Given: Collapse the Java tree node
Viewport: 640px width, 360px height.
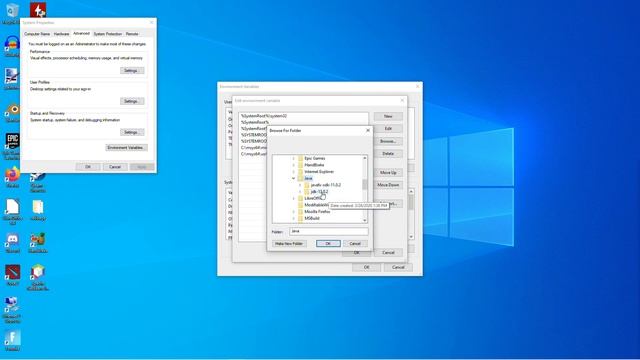Looking at the screenshot, I should coord(293,178).
